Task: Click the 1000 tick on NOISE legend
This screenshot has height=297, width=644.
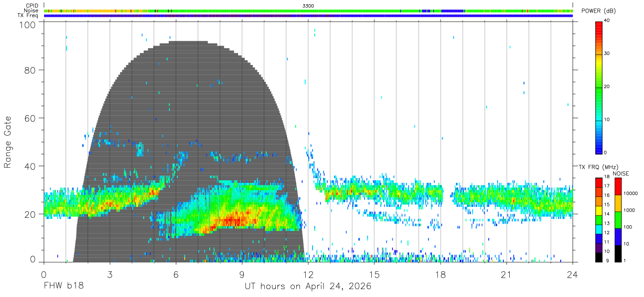Action: click(x=629, y=211)
